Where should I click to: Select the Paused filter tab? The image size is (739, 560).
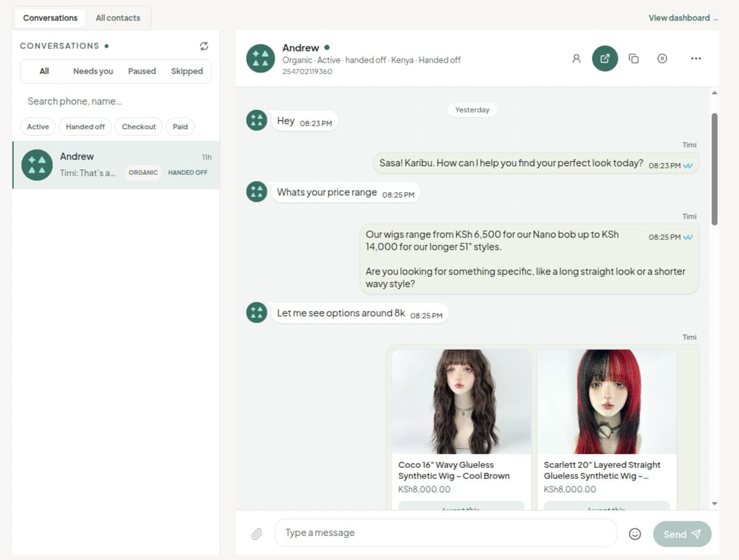click(142, 71)
